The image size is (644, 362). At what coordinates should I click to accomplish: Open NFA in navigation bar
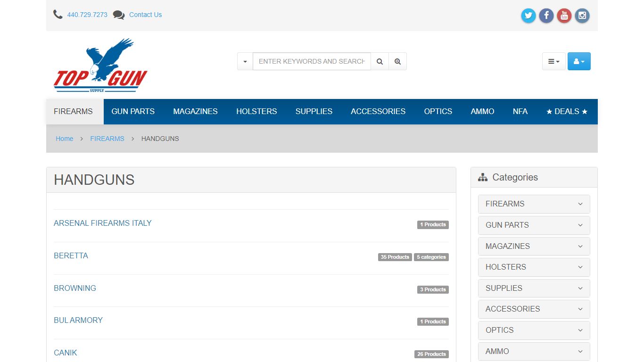coord(520,112)
